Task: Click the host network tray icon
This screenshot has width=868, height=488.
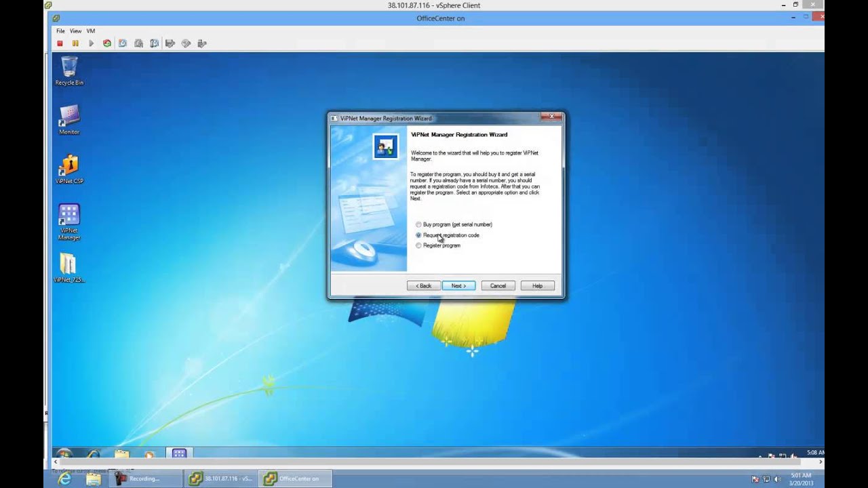Action: pyautogui.click(x=766, y=479)
